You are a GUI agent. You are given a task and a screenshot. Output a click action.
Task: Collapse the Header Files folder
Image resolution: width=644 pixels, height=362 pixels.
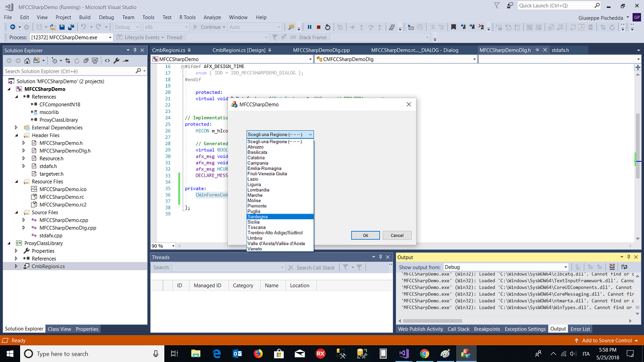[16, 136]
